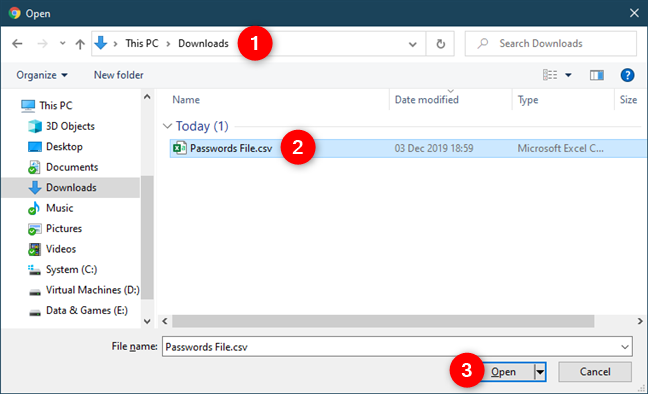The width and height of the screenshot is (648, 394).
Task: Sort files by Type column
Action: [528, 100]
